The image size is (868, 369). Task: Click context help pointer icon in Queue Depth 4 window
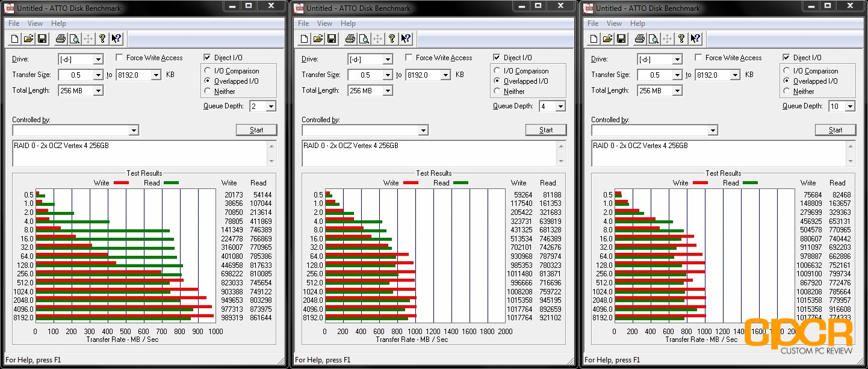point(406,39)
